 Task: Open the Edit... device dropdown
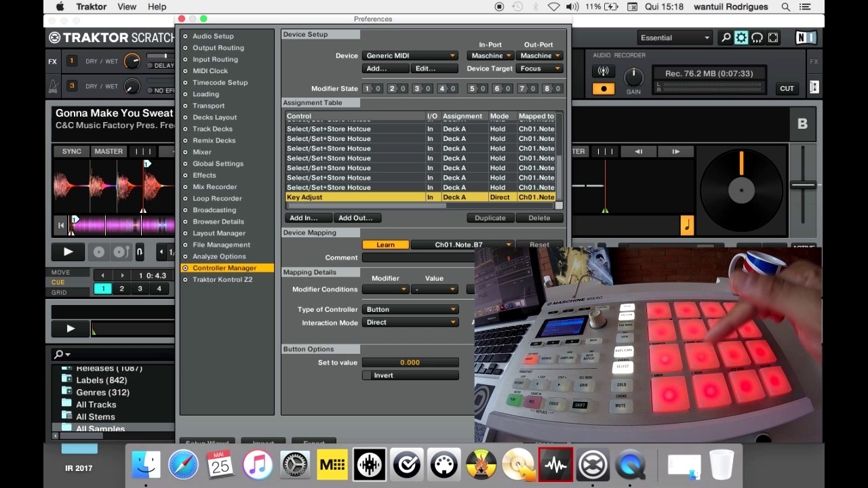click(x=434, y=68)
